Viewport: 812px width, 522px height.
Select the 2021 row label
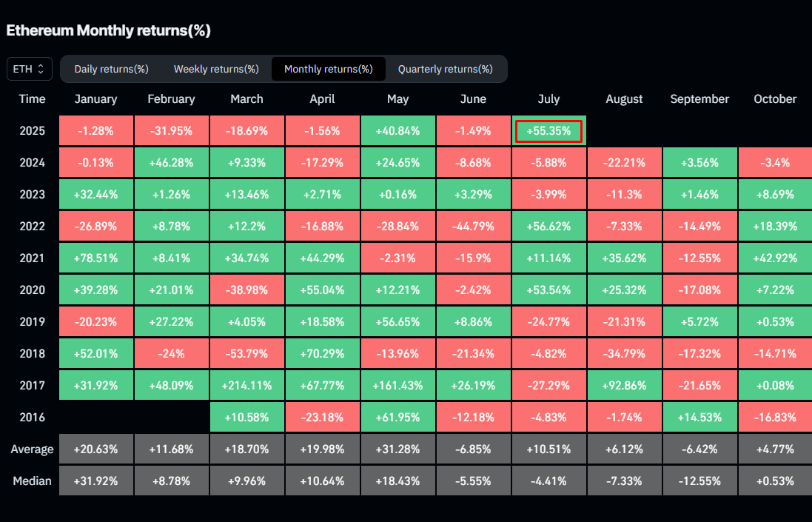(x=32, y=258)
